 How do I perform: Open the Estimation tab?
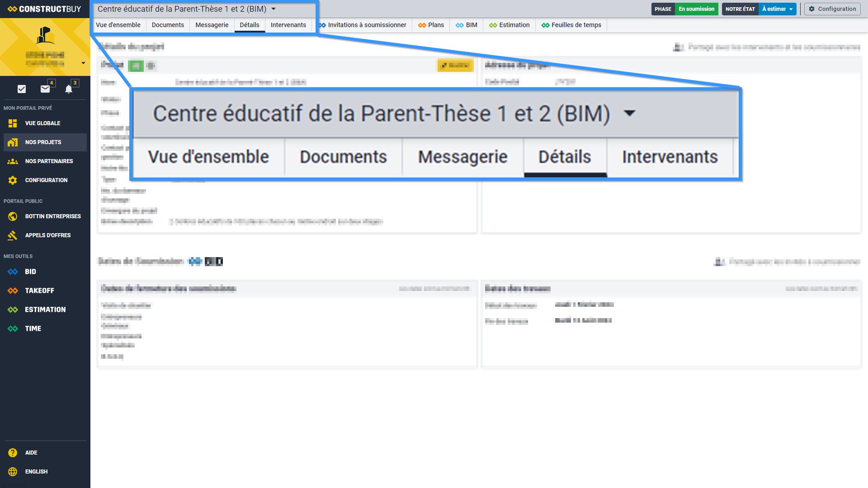pos(509,25)
